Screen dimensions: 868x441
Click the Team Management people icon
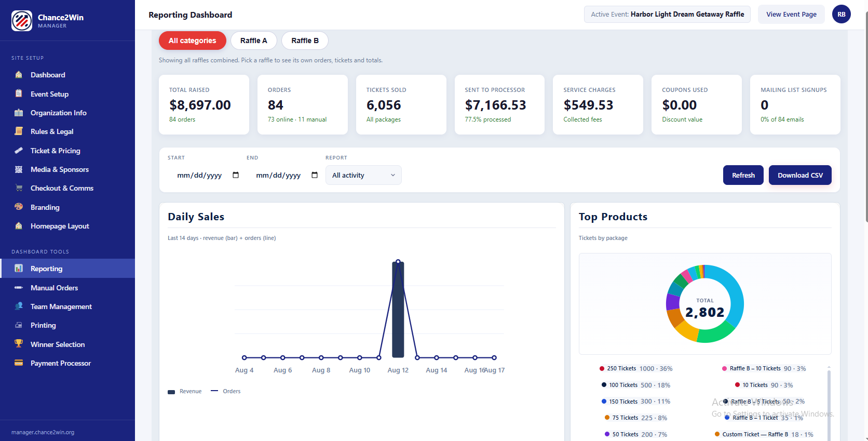pos(19,306)
